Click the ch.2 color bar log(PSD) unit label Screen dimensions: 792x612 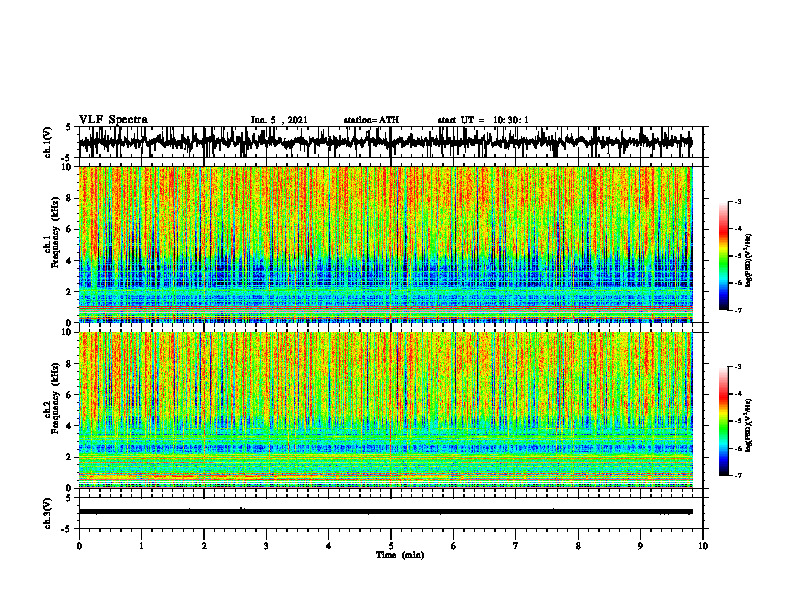coord(749,425)
